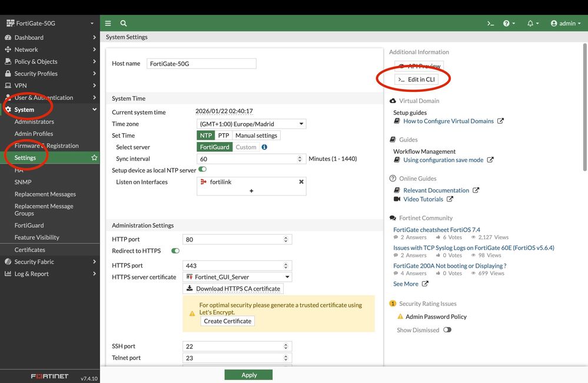Click the Select server info icon
The width and height of the screenshot is (588, 383).
point(264,147)
